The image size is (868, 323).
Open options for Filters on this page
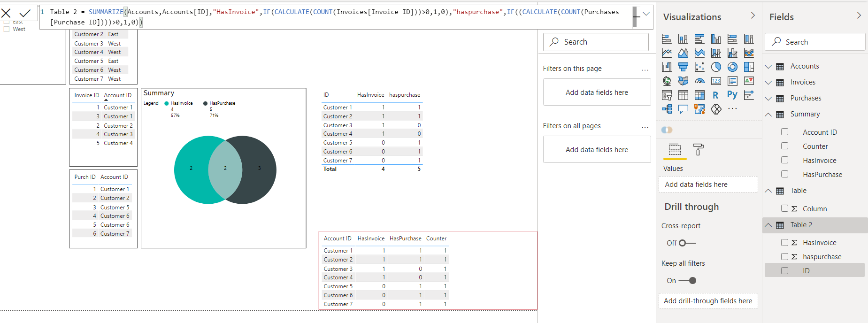(x=645, y=70)
